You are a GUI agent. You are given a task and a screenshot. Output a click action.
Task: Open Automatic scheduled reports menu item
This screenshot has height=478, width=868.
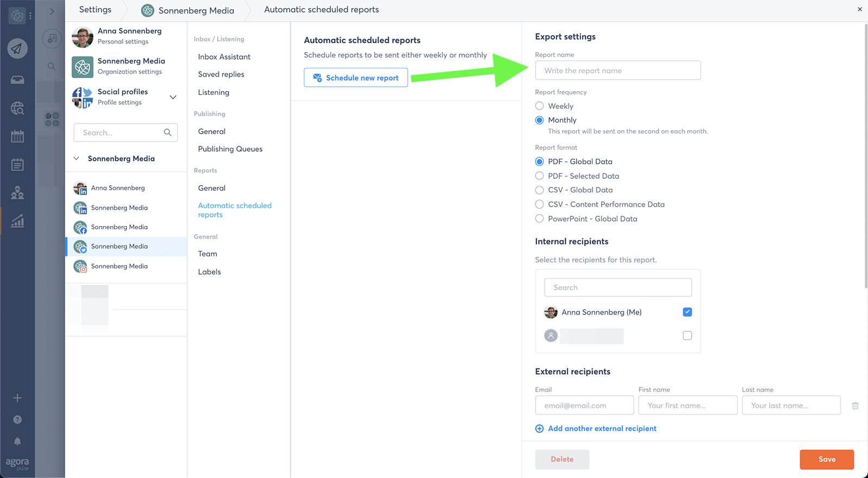[x=234, y=210]
